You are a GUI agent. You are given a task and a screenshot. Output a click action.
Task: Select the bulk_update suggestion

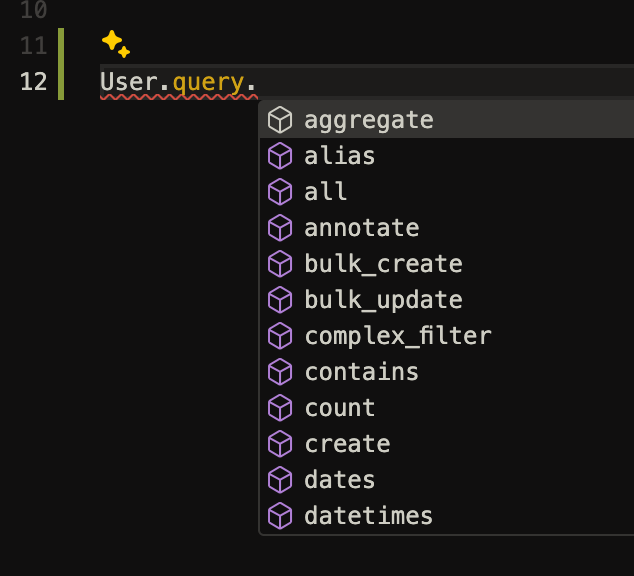[446, 300]
